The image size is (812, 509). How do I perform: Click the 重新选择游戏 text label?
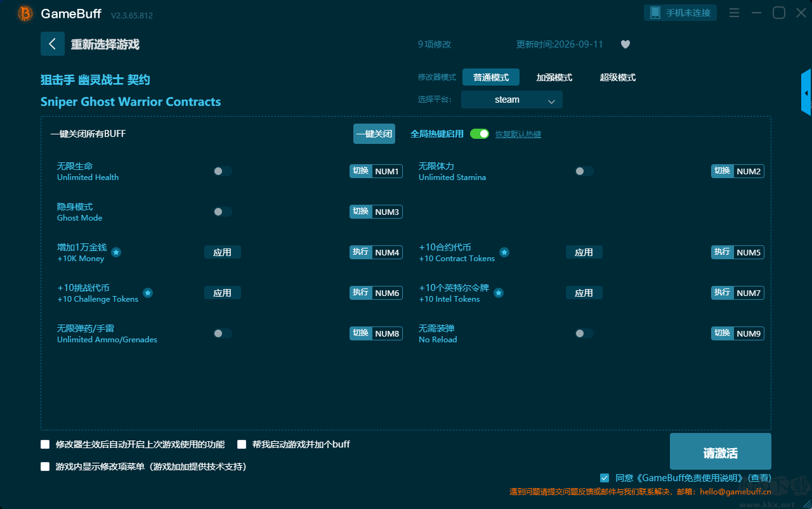105,44
